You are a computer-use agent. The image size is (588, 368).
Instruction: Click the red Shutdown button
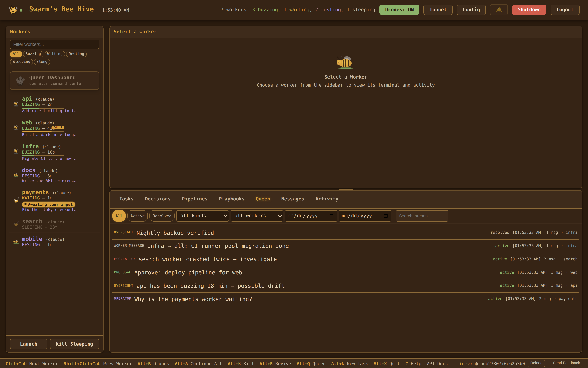[529, 10]
